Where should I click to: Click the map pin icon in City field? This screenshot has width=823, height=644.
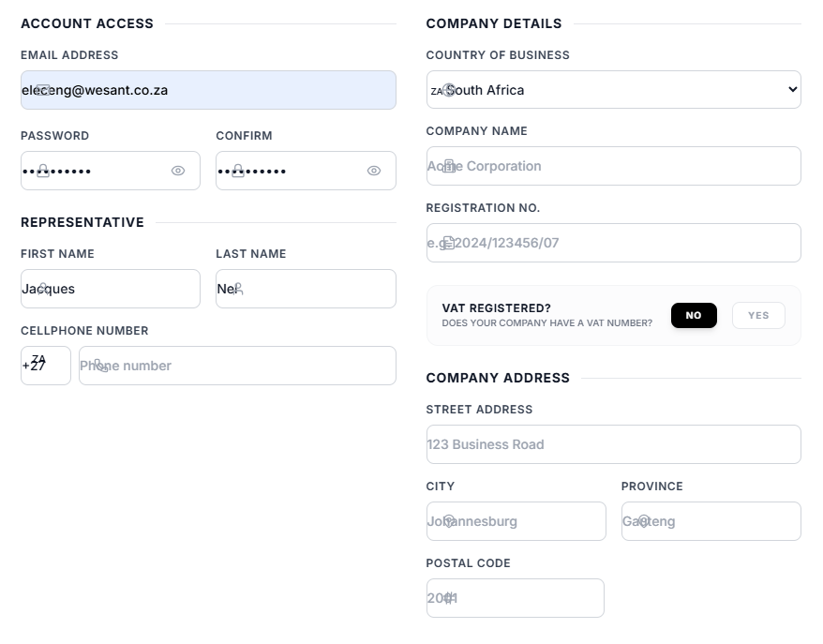coord(449,521)
